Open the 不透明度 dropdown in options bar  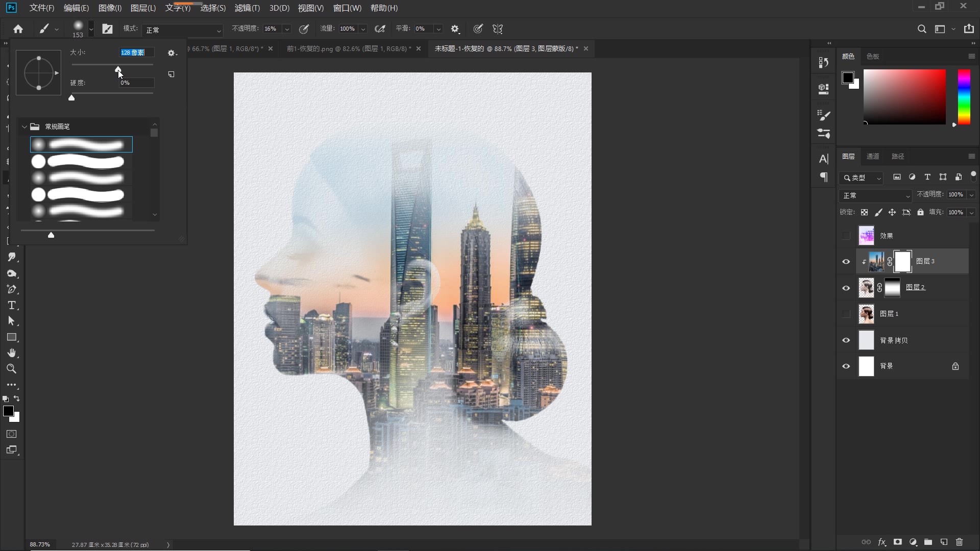(287, 29)
